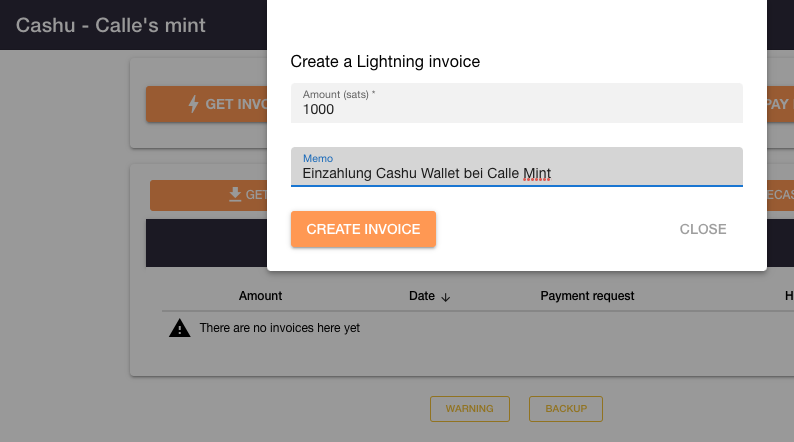Click the Amount (sats) input field
This screenshot has width=794, height=442.
point(517,103)
